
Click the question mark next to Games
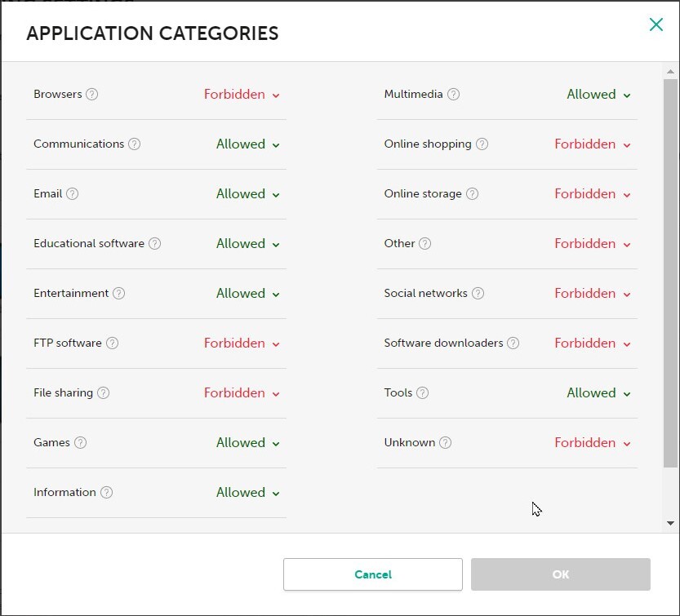(80, 443)
